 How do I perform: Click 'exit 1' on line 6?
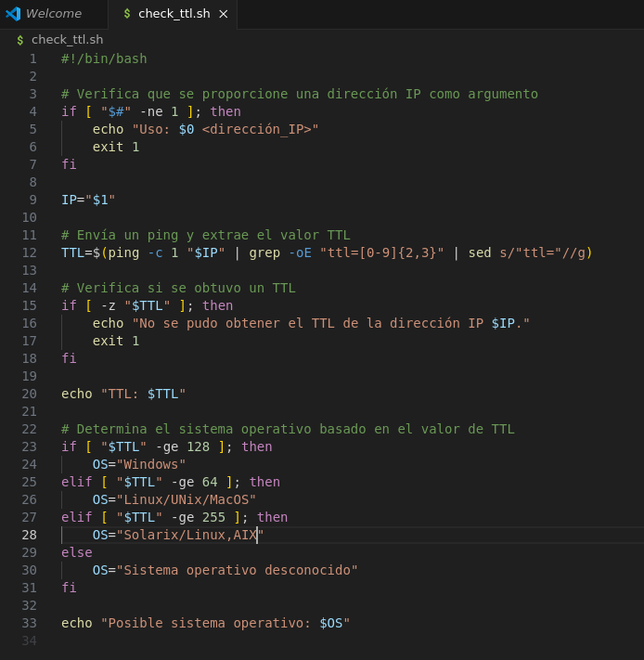coord(116,147)
